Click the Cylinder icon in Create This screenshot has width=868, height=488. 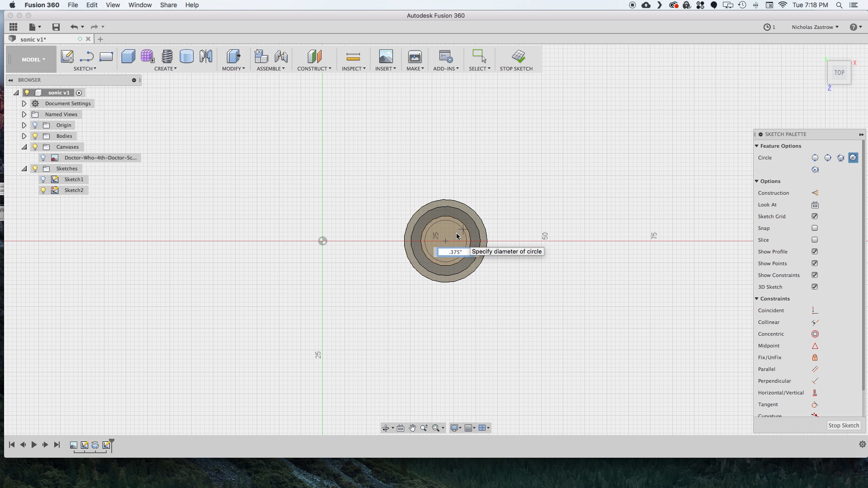[x=186, y=56]
